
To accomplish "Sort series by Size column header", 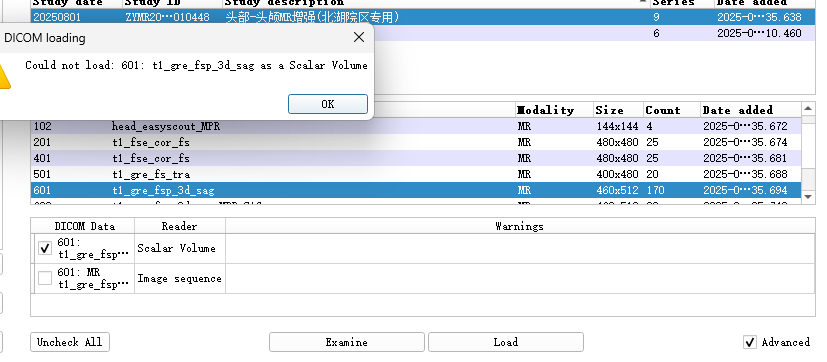I will tap(618, 110).
